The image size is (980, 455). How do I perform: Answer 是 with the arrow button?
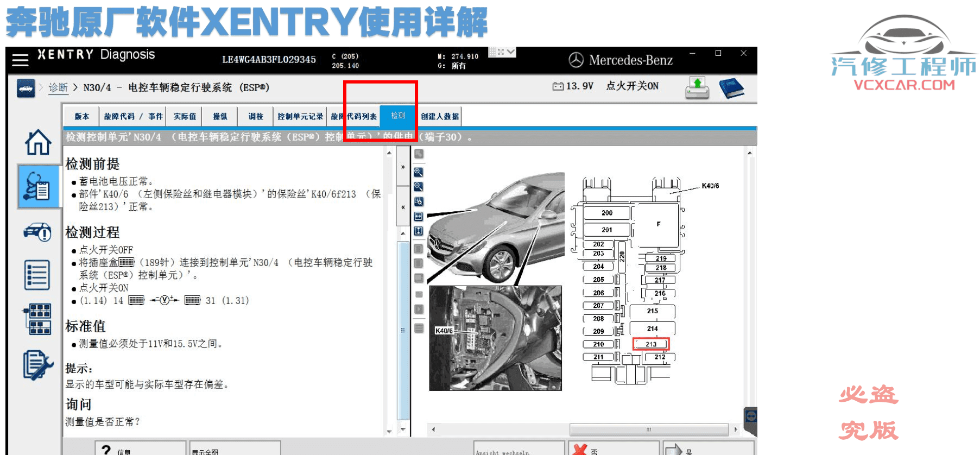pyautogui.click(x=709, y=448)
